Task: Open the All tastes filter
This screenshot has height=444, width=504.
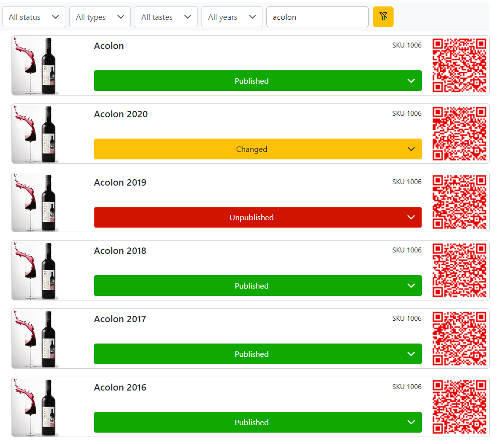Action: (166, 17)
